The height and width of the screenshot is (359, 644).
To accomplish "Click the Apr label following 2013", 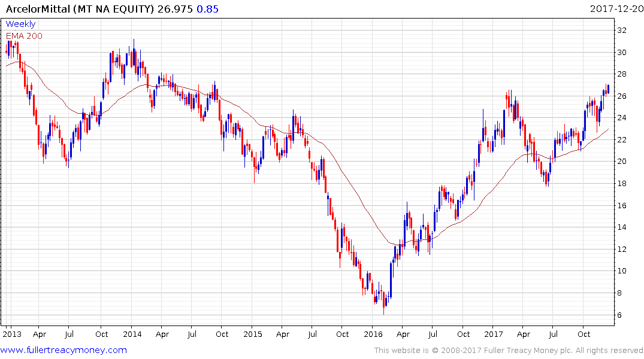I will [40, 334].
